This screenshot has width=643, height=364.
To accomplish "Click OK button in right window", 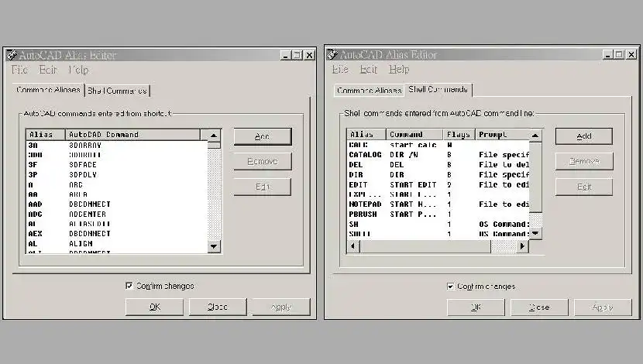I will 476,307.
